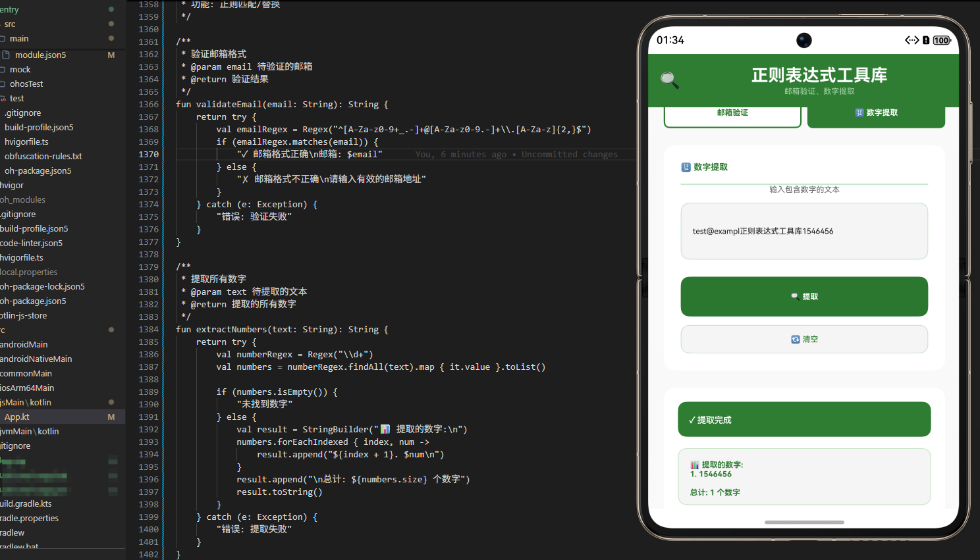Image resolution: width=980 pixels, height=560 pixels.
Task: Expand the ohosTest folder
Action: pyautogui.click(x=26, y=84)
